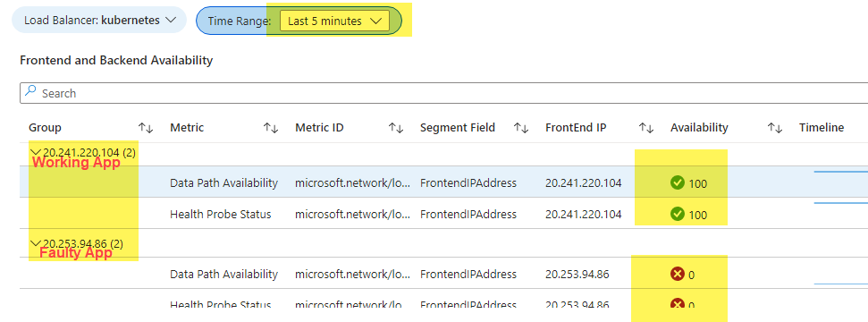The image size is (868, 322).
Task: Click the Group column header
Action: [45, 128]
